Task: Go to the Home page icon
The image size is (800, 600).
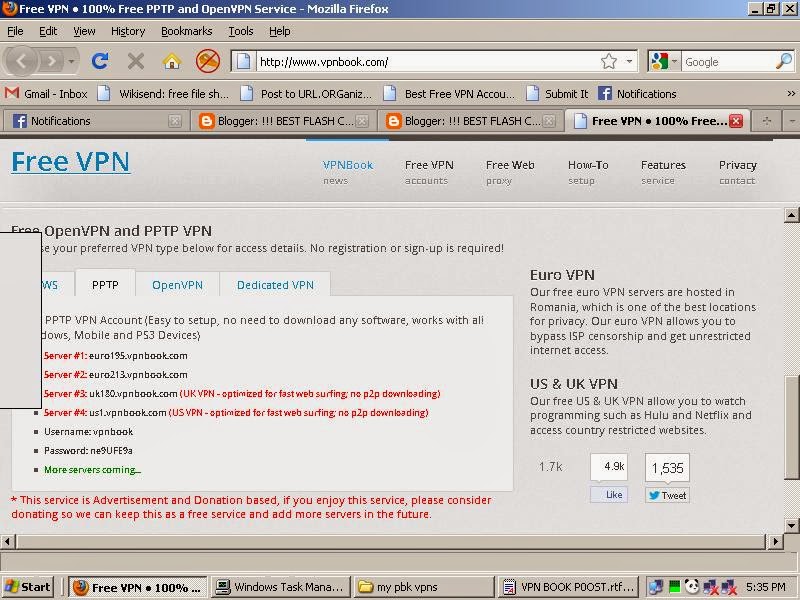Action: coord(172,62)
